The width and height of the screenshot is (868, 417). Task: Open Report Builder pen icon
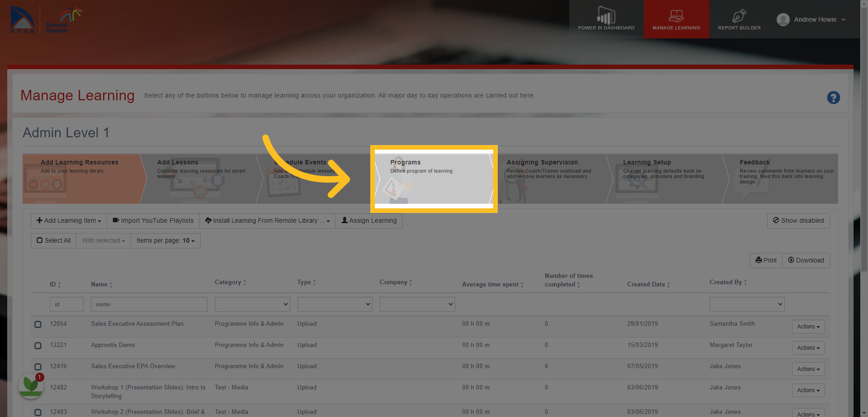(739, 16)
